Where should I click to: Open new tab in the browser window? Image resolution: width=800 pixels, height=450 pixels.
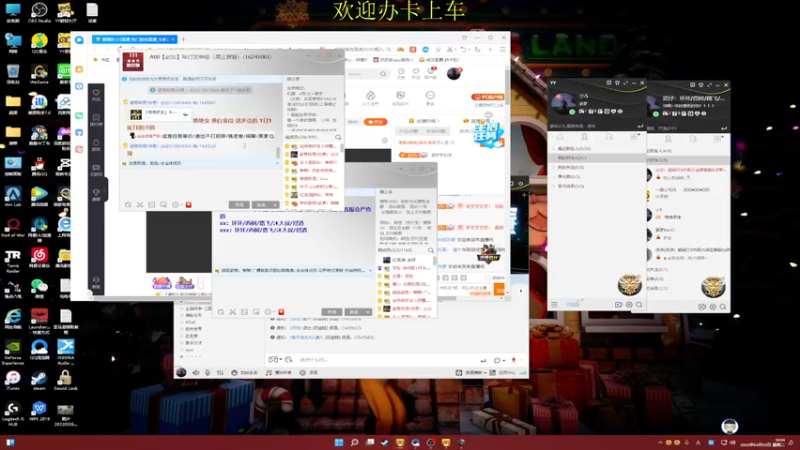pyautogui.click(x=183, y=39)
